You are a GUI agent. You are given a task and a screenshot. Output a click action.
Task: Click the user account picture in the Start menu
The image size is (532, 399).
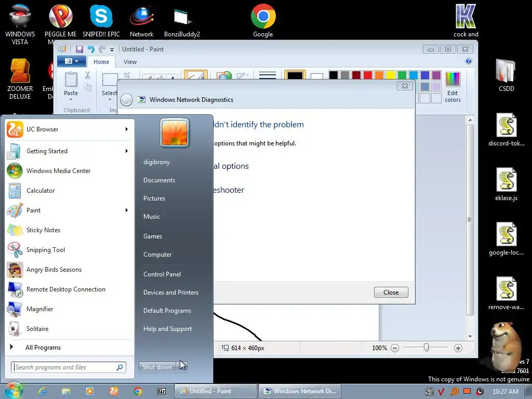[175, 132]
